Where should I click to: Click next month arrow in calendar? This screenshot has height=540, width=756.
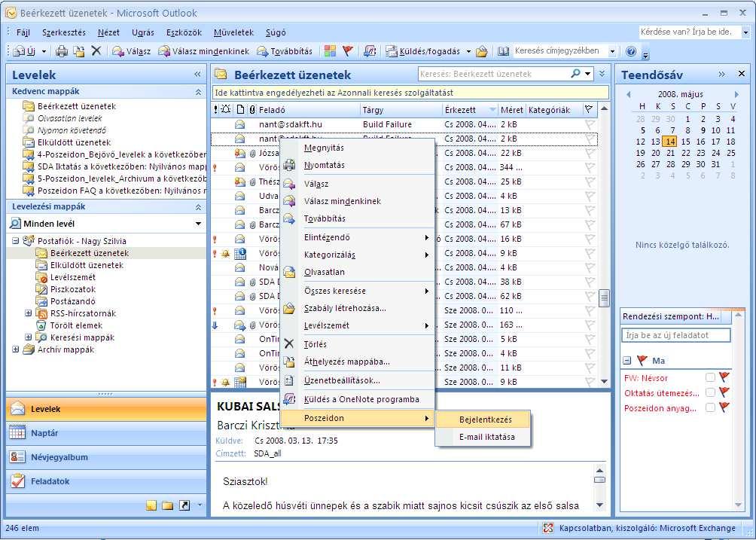[736, 94]
